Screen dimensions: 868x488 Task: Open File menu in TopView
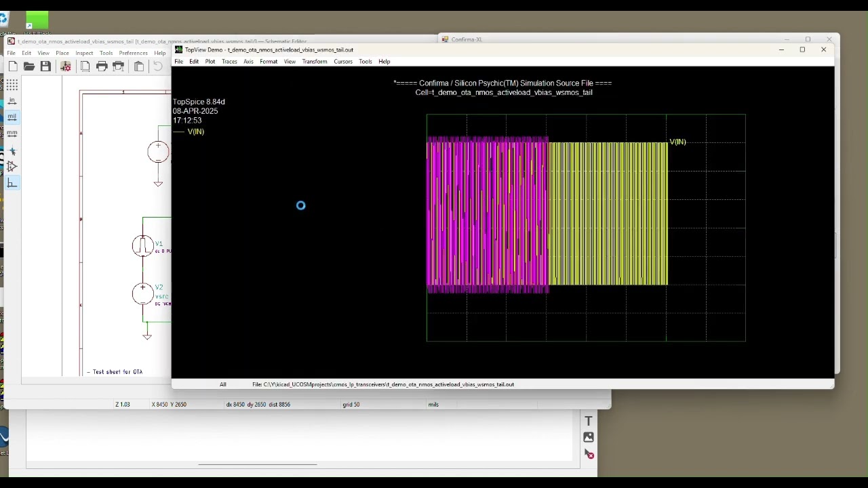click(178, 62)
